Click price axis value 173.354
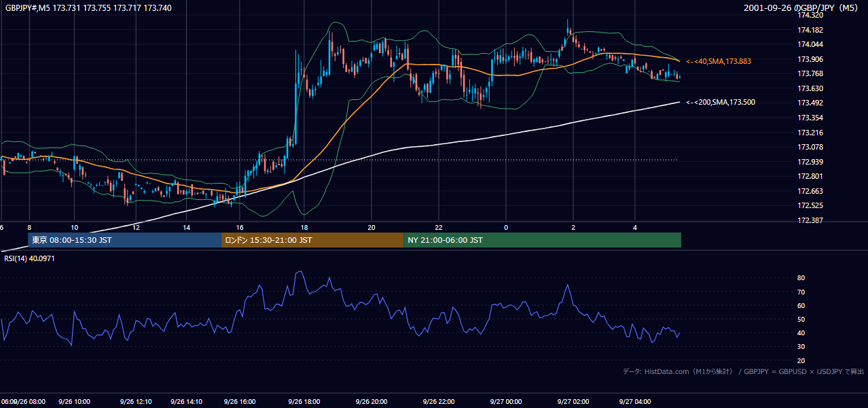868x408 pixels. 810,118
